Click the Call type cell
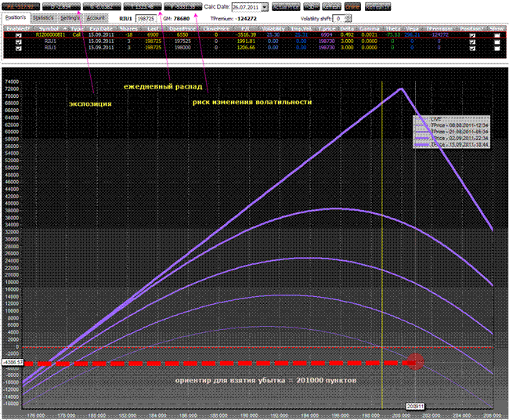 click(77, 34)
